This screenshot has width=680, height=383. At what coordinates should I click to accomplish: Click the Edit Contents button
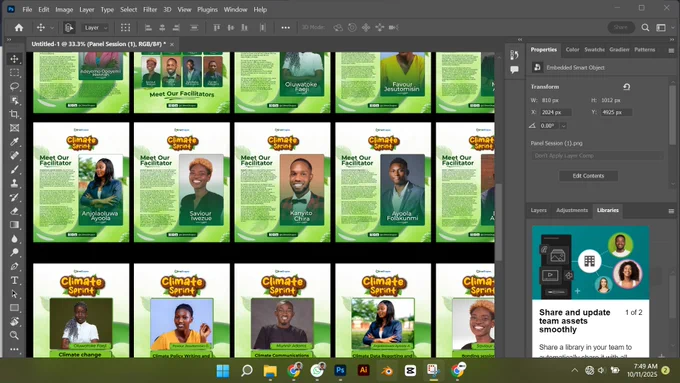(x=588, y=176)
